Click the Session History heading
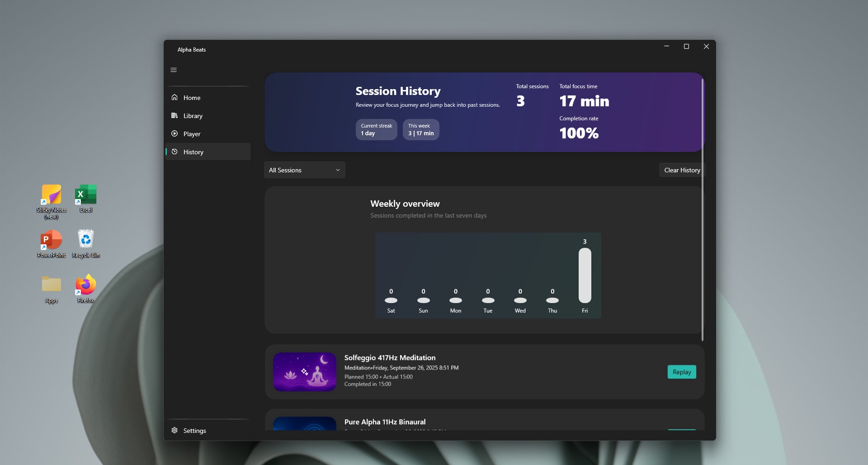 click(398, 91)
